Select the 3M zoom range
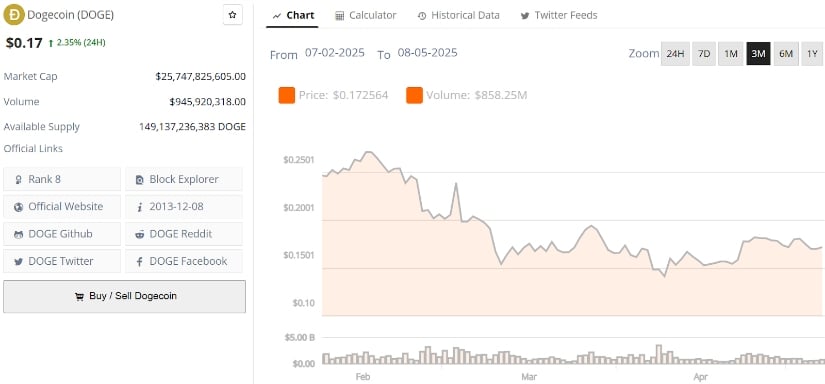The image size is (825, 384). [x=758, y=54]
